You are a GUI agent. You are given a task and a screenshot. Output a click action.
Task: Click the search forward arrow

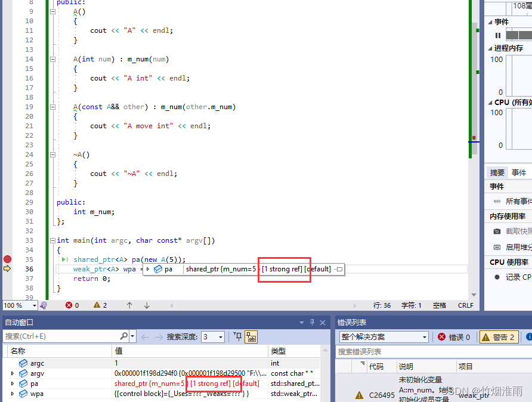click(x=159, y=337)
